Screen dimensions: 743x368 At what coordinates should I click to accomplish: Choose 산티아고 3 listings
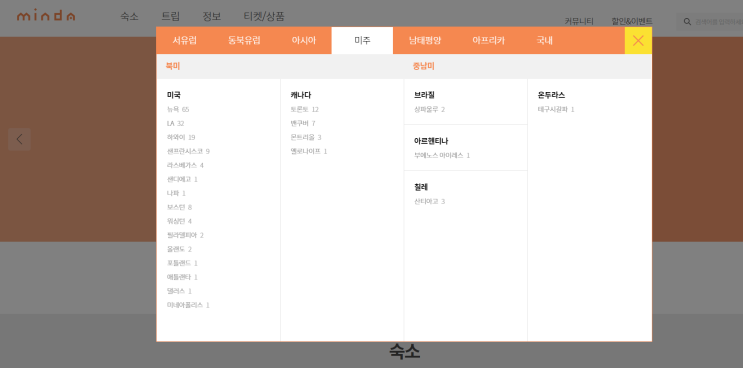click(429, 201)
